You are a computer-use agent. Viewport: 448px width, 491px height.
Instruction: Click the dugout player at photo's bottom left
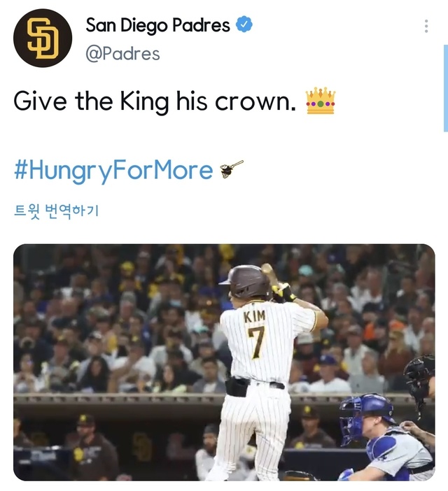click(92, 448)
